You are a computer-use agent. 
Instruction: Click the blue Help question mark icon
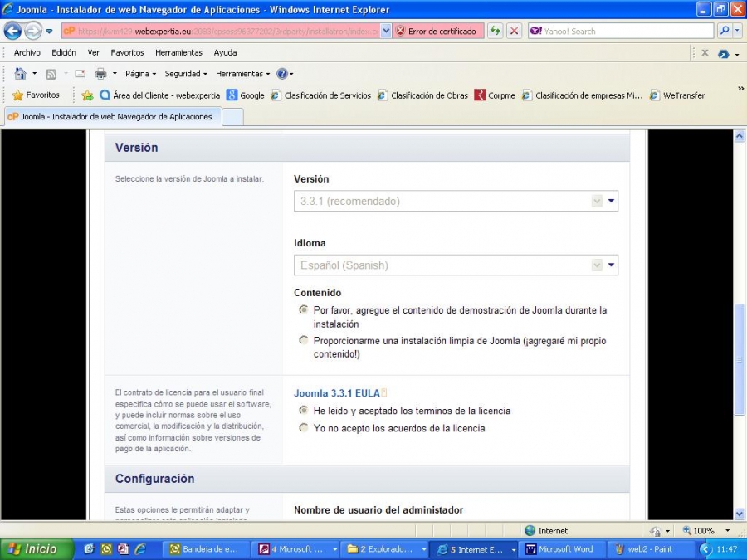(x=282, y=74)
